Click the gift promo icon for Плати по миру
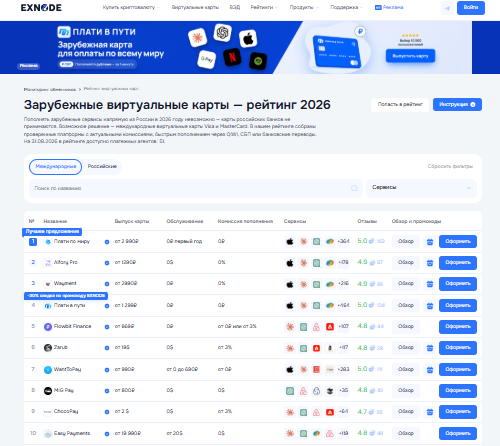Image resolution: width=500 pixels, height=446 pixels. (x=430, y=242)
